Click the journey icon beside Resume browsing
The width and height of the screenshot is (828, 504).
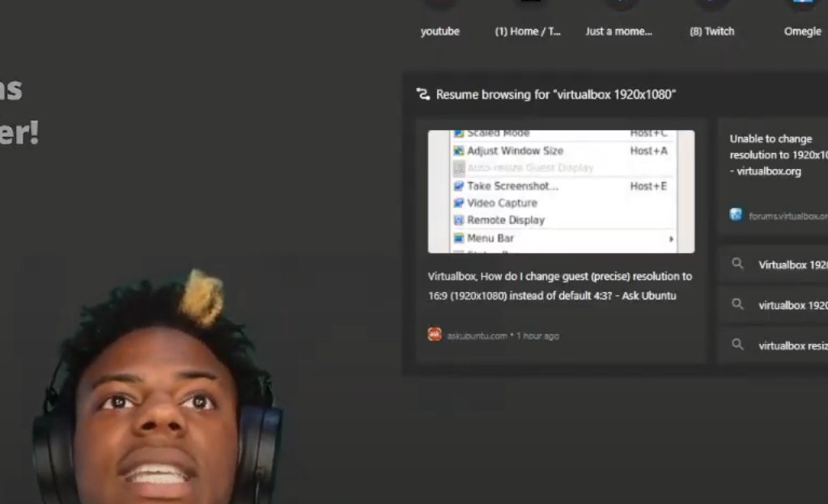coord(422,95)
